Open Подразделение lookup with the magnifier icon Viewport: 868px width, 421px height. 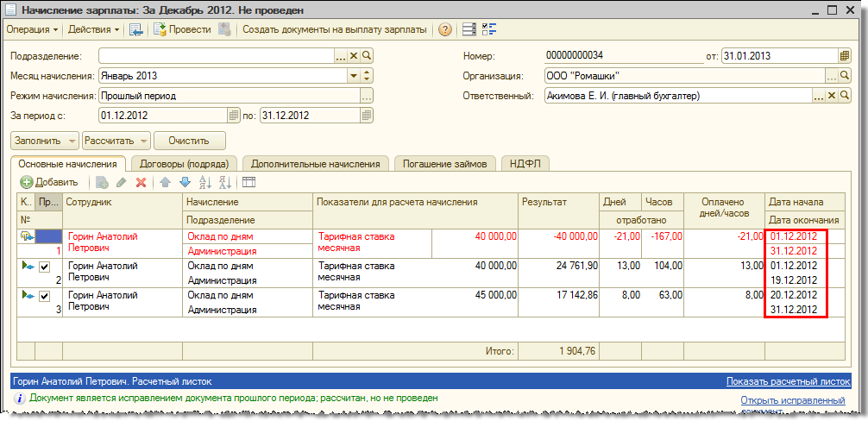pos(367,56)
